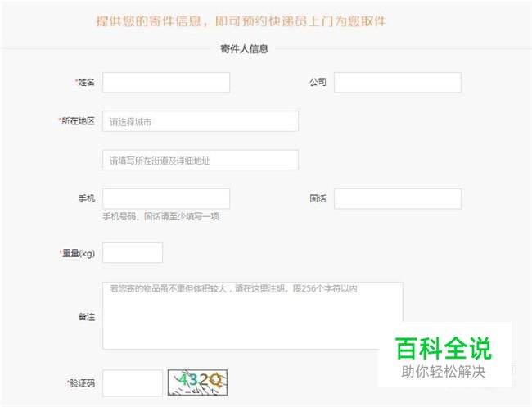
Task: Refresh the 432Q captcha image
Action: [197, 382]
